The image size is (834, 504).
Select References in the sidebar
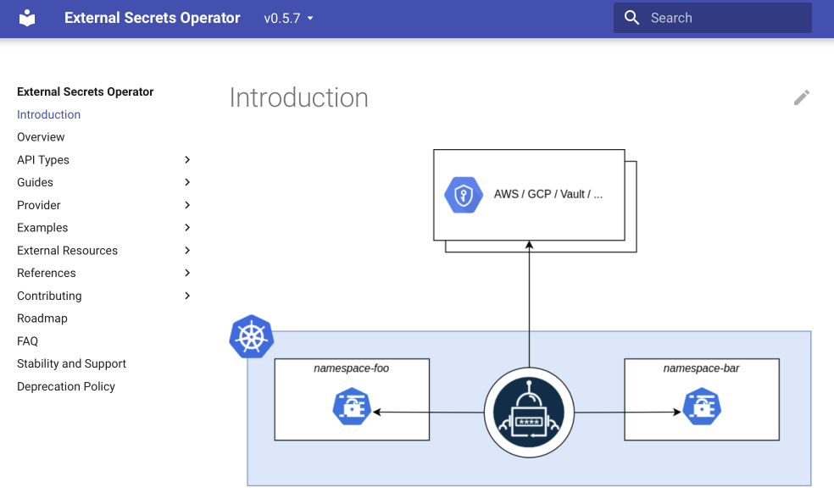[47, 273]
